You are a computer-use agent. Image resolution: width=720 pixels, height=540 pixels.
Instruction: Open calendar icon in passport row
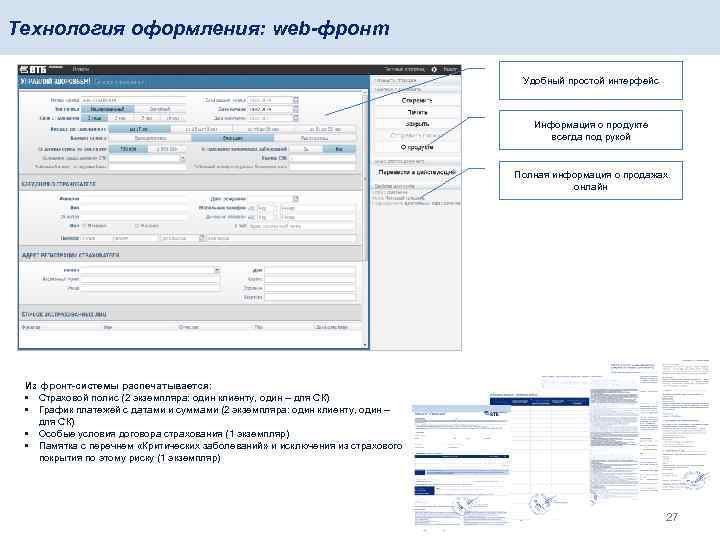click(202, 238)
